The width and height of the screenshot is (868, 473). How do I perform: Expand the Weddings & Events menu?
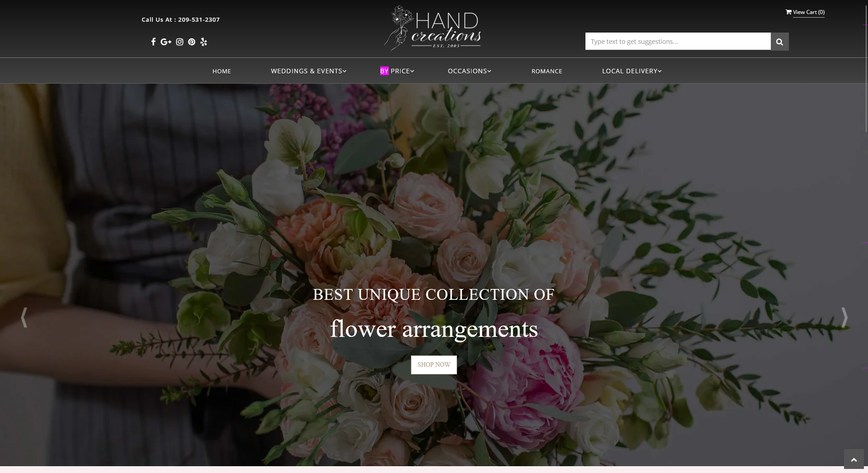pos(308,71)
